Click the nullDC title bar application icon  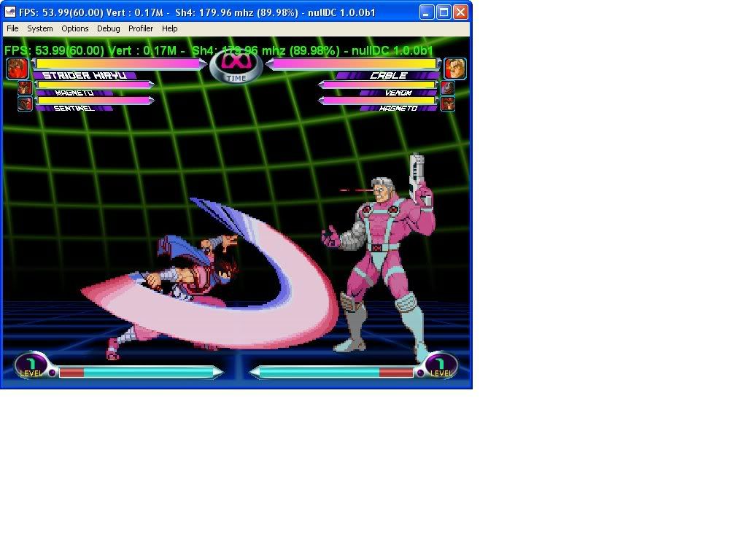(x=9, y=12)
